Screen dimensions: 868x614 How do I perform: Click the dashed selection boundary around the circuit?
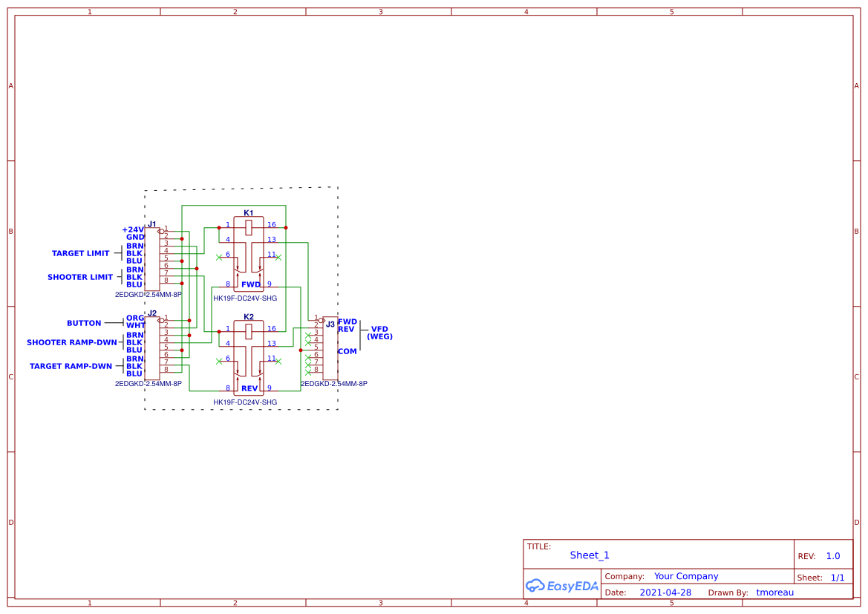[x=238, y=187]
